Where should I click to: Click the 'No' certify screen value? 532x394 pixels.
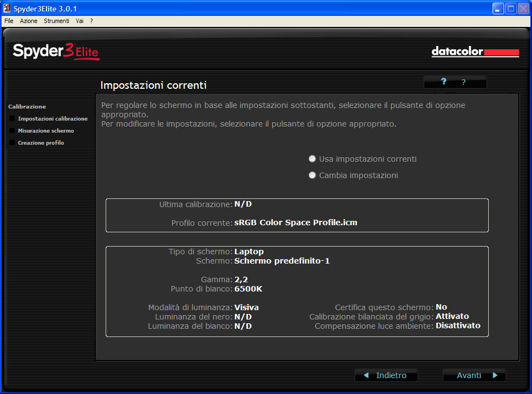point(441,307)
